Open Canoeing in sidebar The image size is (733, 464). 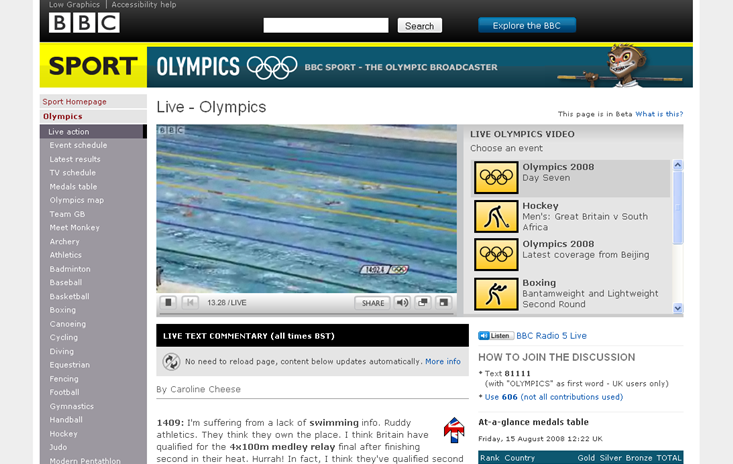pyautogui.click(x=68, y=324)
